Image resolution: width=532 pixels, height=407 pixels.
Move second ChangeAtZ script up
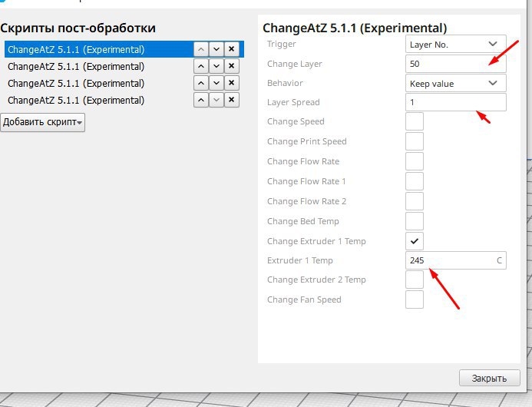pyautogui.click(x=201, y=66)
